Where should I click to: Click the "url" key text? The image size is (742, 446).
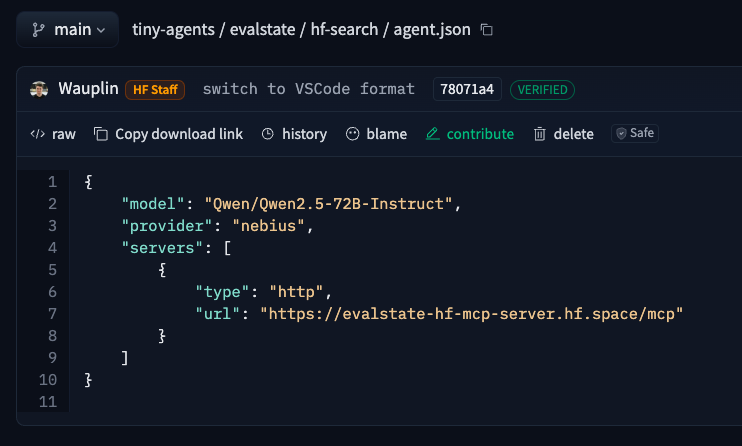pyautogui.click(x=217, y=314)
